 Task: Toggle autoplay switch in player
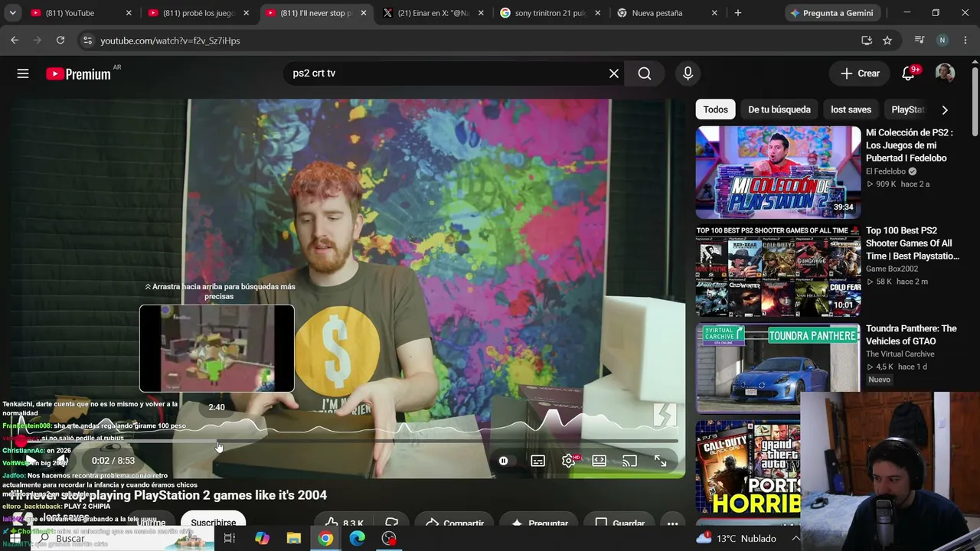pos(504,461)
